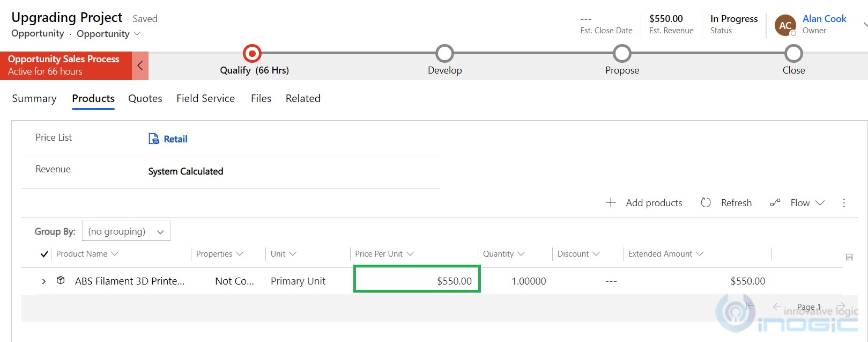Click the Flow icon
Screen dimensions: 868x342
(775, 202)
